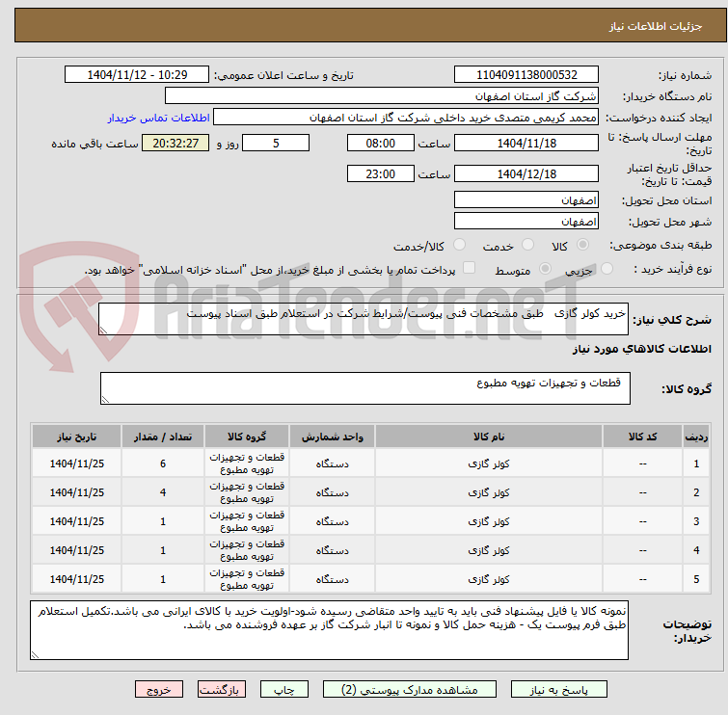Click کولر گازی in row 3

pyautogui.click(x=489, y=521)
